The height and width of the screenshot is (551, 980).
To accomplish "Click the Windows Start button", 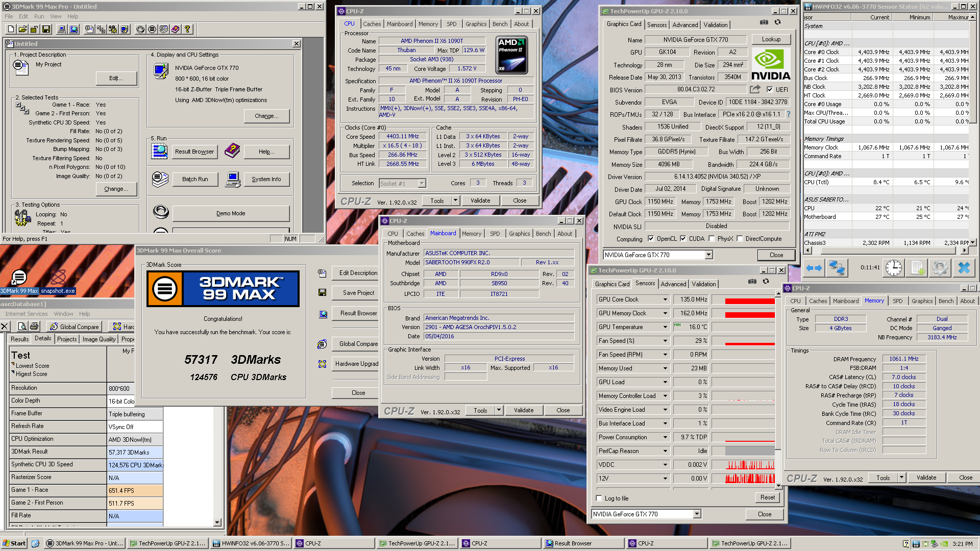I will 14,543.
